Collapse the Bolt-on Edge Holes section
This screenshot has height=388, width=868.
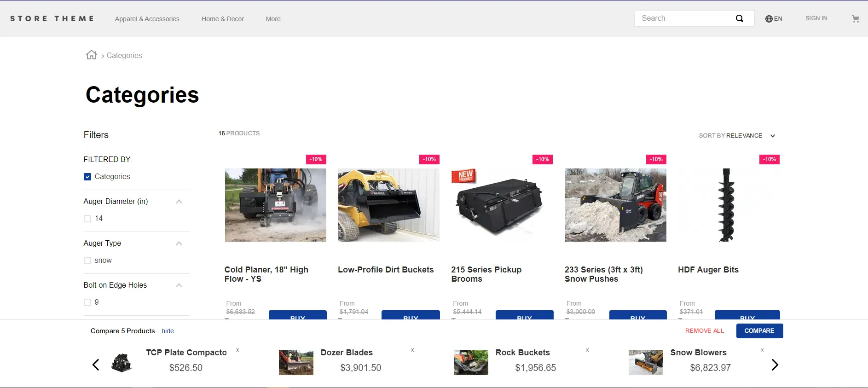179,285
